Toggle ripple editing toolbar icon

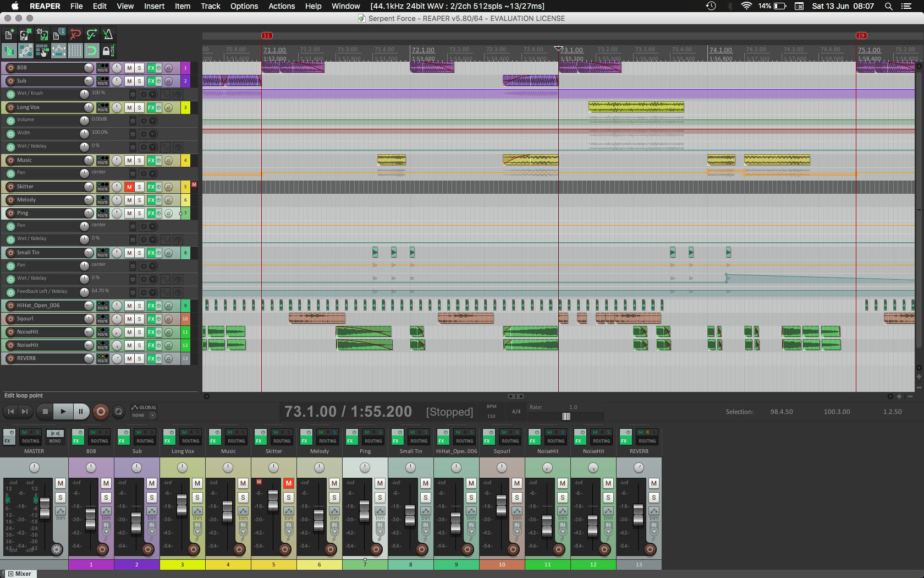click(x=42, y=51)
